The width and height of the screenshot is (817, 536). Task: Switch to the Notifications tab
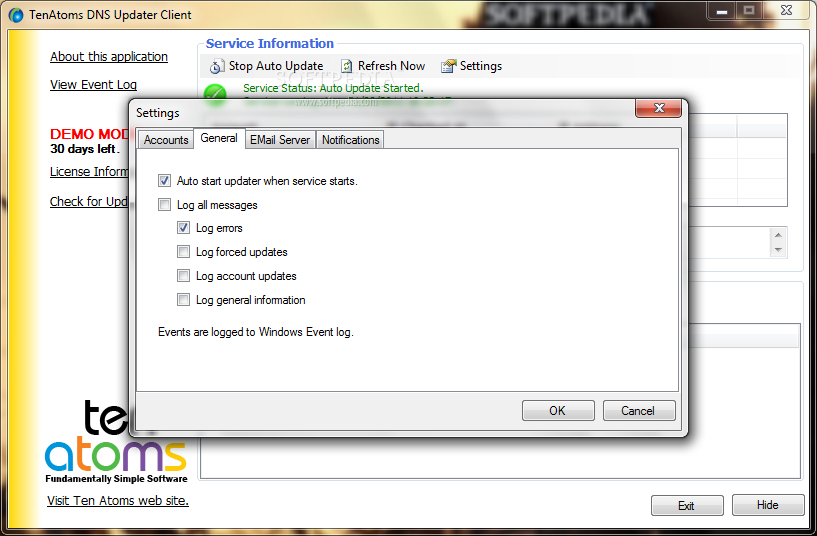point(350,140)
